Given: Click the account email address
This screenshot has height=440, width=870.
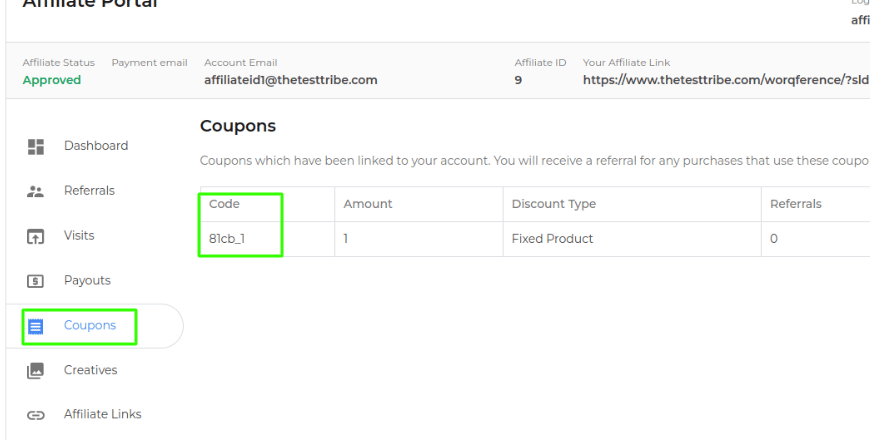Looking at the screenshot, I should coord(290,80).
